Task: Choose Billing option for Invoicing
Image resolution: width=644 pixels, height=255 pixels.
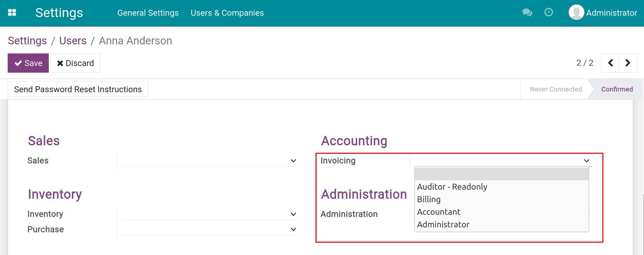Action: point(502,199)
